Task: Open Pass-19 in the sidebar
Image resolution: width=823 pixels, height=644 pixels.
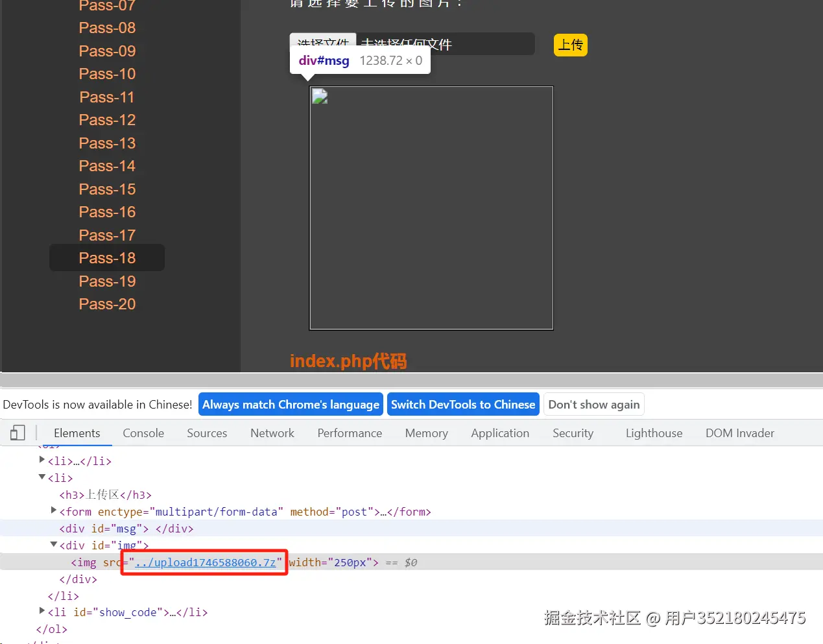Action: [x=107, y=281]
